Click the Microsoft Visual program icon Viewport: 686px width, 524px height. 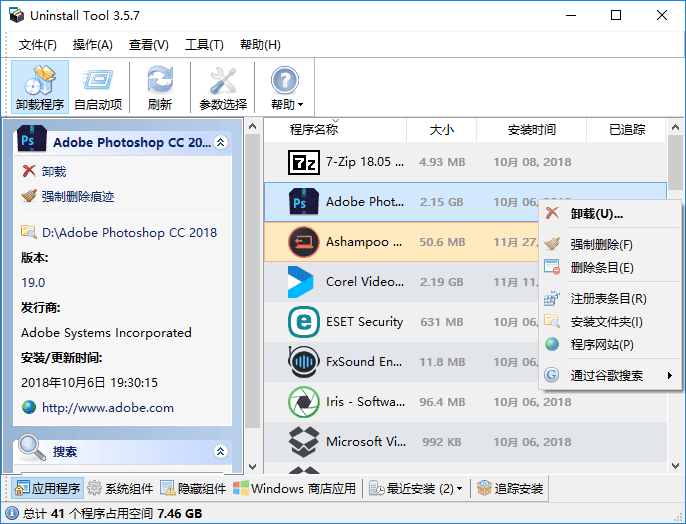[x=304, y=442]
